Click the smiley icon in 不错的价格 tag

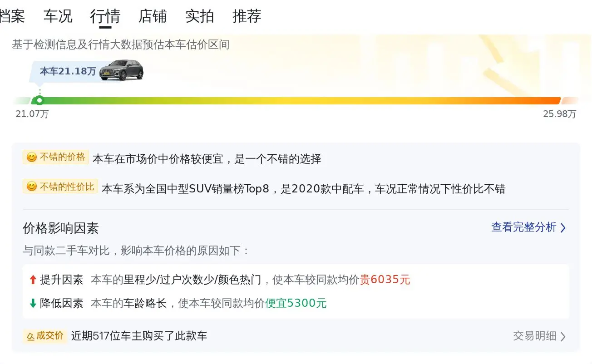[32, 157]
